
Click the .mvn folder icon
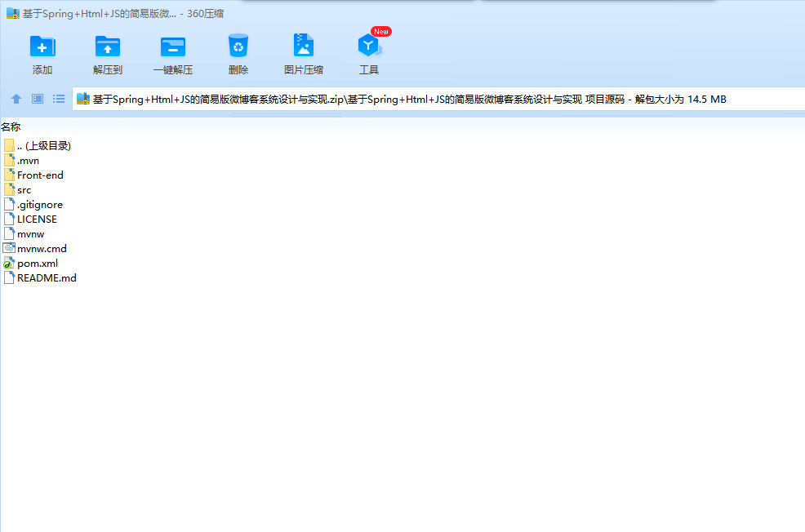click(9, 160)
